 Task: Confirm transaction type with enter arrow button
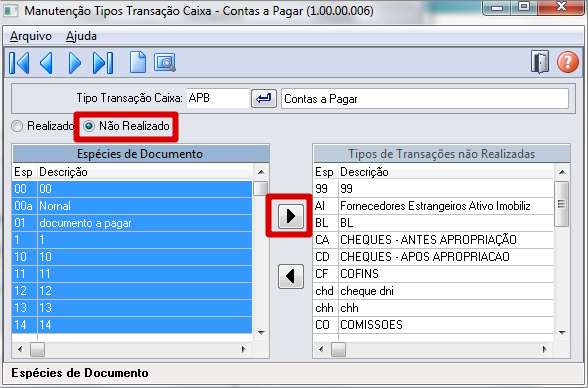click(264, 99)
